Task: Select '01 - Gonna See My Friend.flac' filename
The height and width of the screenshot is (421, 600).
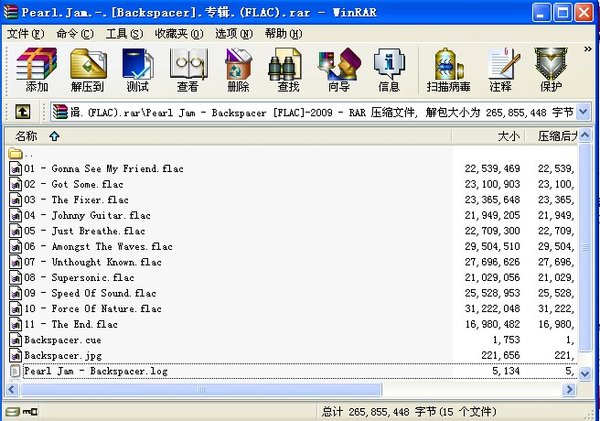Action: coord(104,168)
